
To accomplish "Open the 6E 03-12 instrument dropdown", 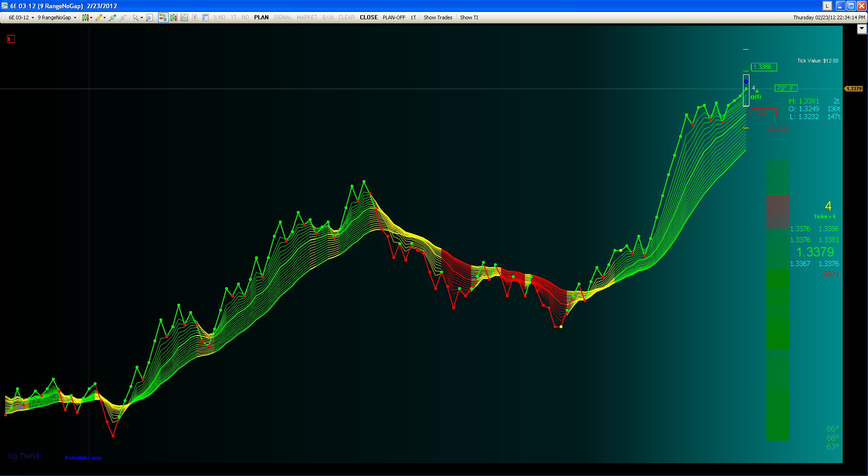I will coord(21,17).
